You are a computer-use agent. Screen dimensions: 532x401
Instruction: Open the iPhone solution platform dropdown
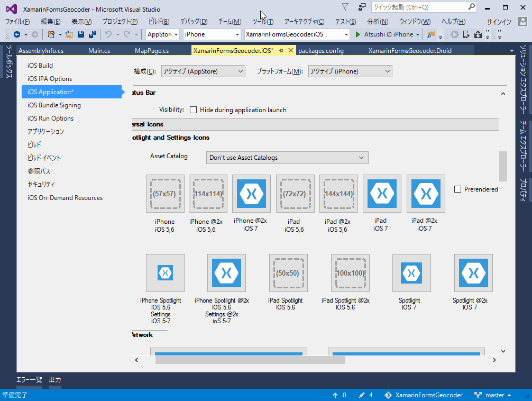[x=212, y=34]
